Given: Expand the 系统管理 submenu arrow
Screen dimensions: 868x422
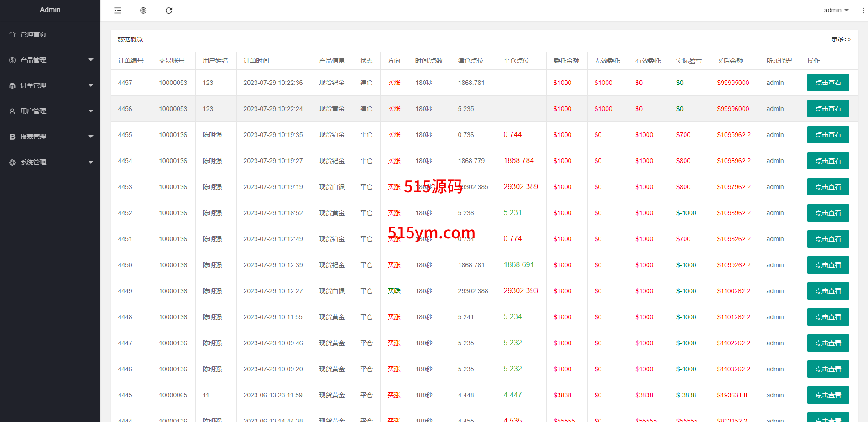Looking at the screenshot, I should pyautogui.click(x=91, y=162).
